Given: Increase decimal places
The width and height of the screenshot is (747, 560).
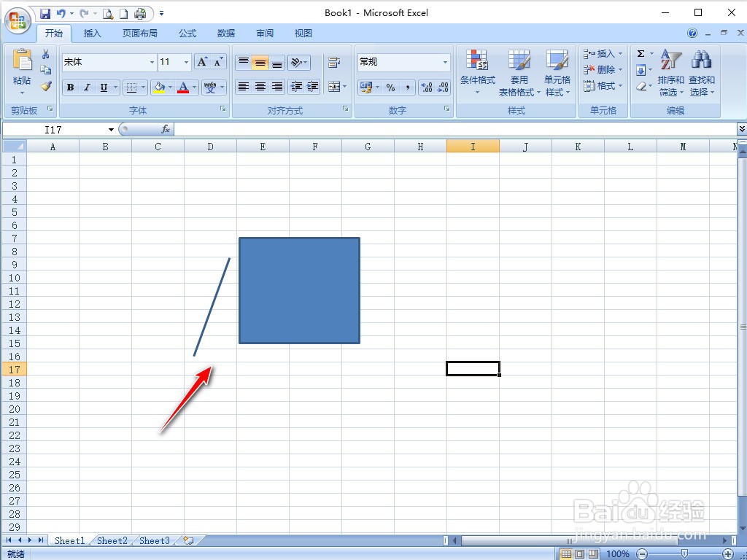Looking at the screenshot, I should point(426,87).
